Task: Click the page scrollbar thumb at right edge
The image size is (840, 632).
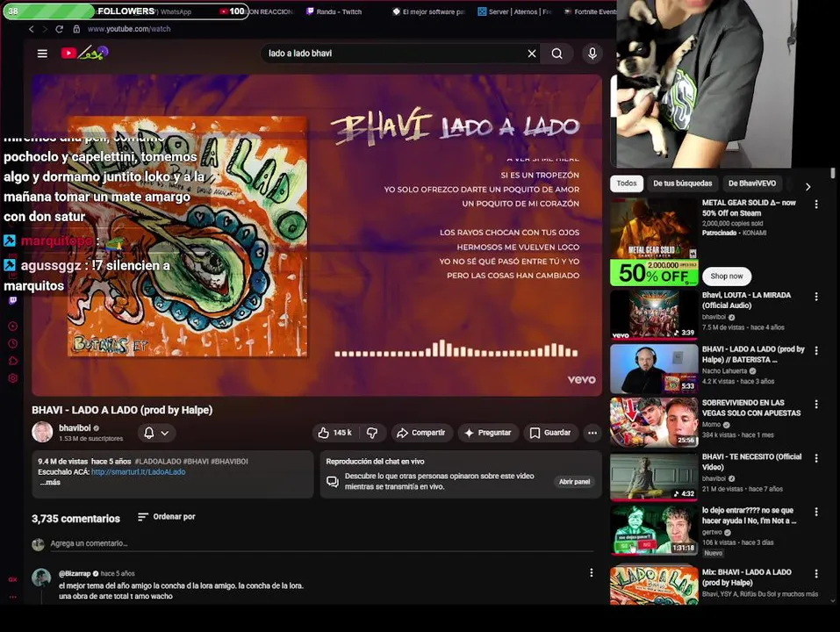Action: [832, 173]
